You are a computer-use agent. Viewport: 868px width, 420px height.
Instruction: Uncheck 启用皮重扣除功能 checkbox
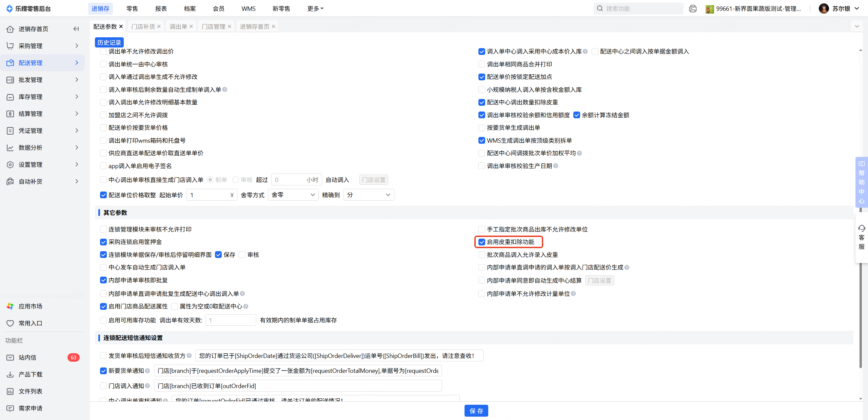click(x=482, y=242)
